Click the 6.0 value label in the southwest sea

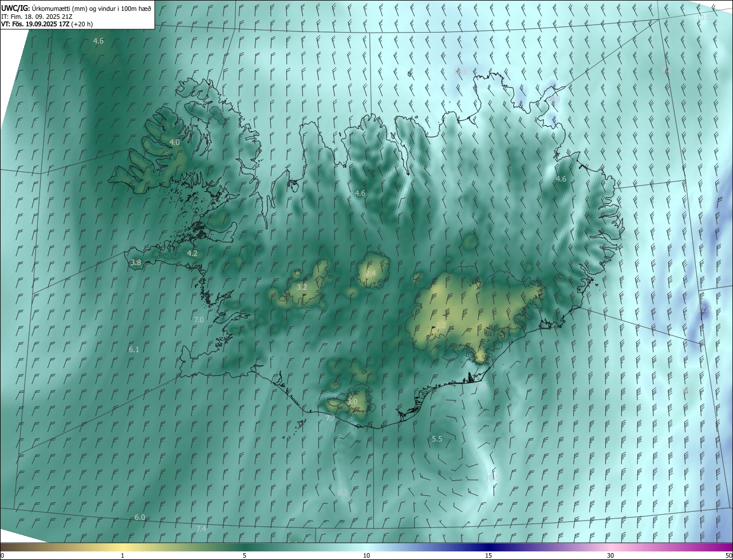[x=140, y=517]
